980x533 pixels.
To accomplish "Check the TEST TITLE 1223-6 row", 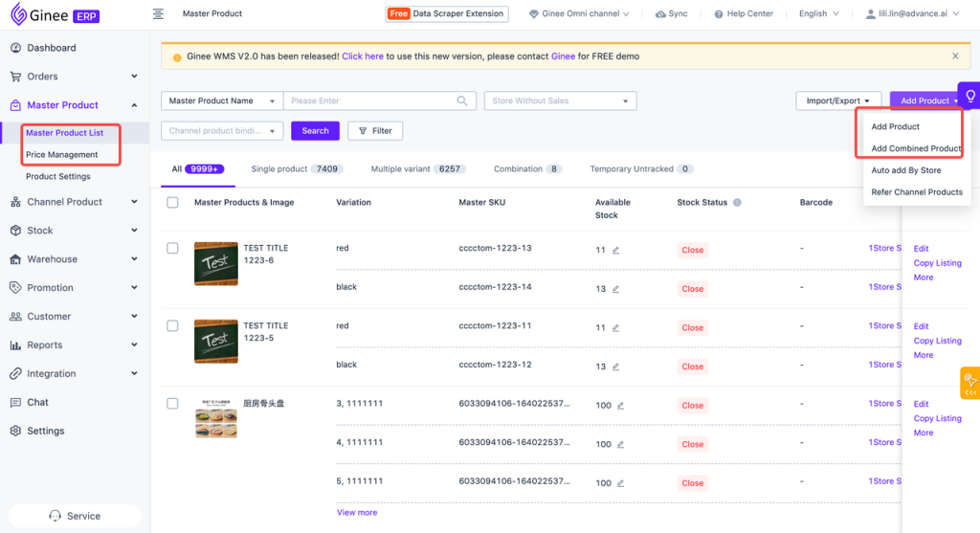I will point(172,248).
